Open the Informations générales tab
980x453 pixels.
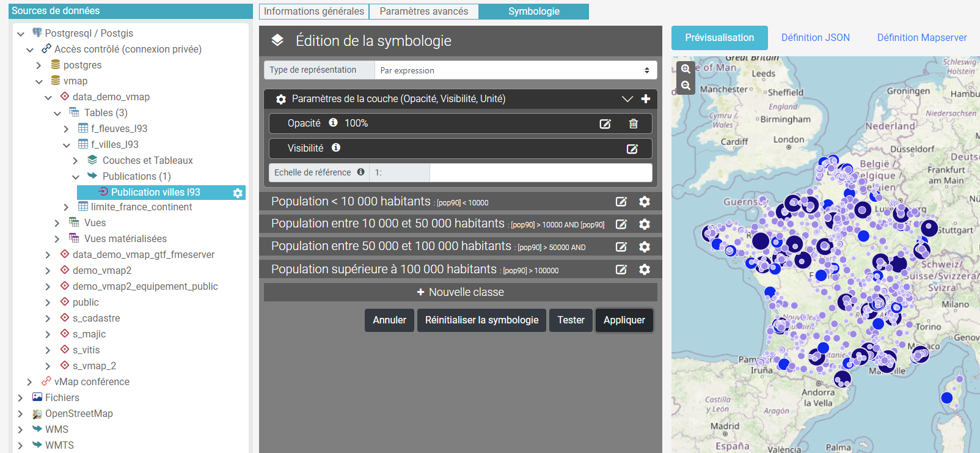pos(314,11)
